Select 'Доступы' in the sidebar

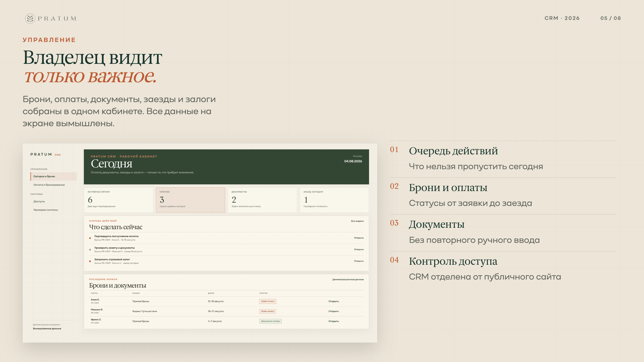(39, 201)
